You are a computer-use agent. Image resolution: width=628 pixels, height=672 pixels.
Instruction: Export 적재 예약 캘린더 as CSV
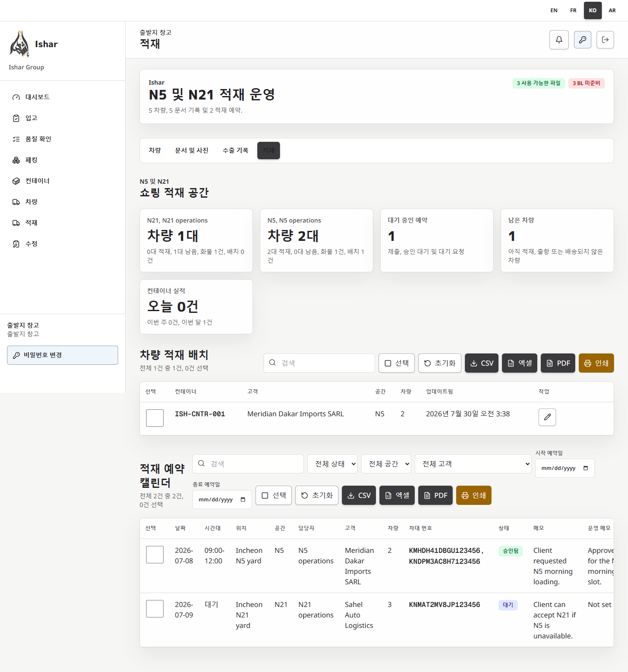(x=359, y=495)
